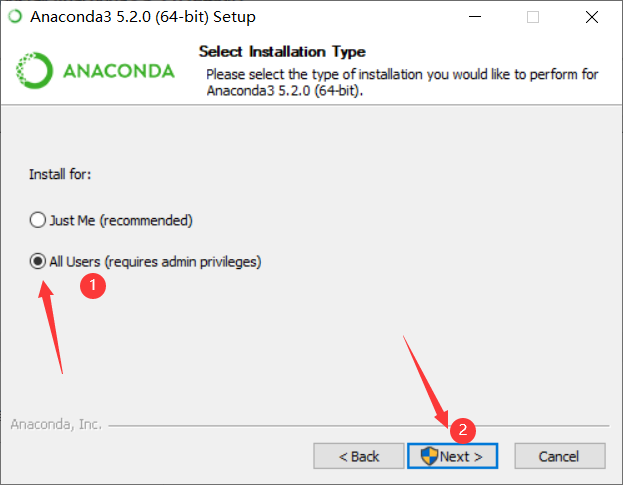Close the setup window with X
Screen dimensions: 623x485
point(592,17)
